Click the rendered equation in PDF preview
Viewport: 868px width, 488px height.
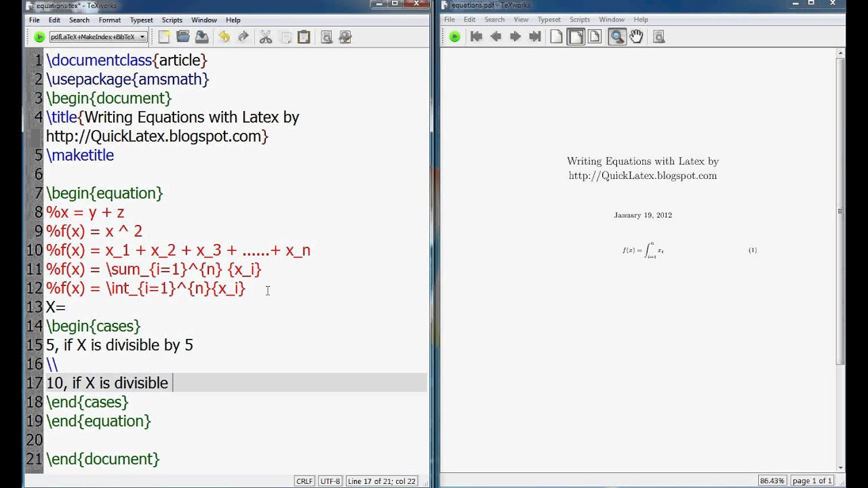tap(643, 250)
